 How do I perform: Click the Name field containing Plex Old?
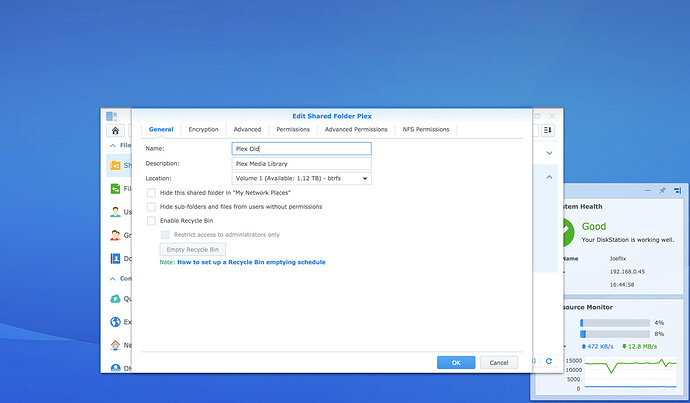301,149
